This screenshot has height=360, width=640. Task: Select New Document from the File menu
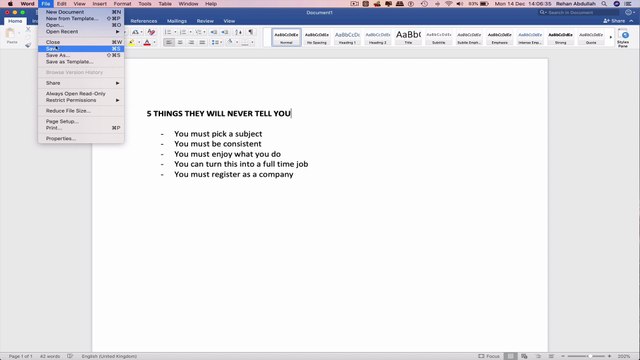point(81,12)
